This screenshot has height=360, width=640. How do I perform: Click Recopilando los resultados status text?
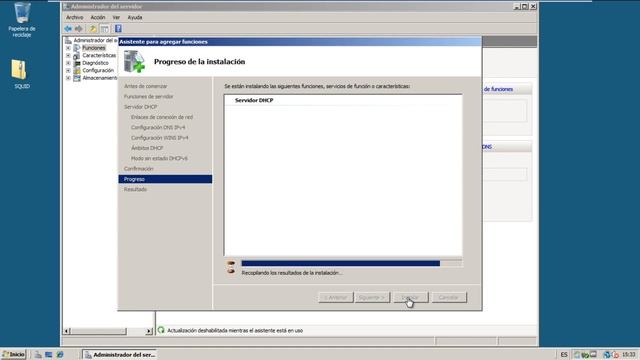[292, 273]
